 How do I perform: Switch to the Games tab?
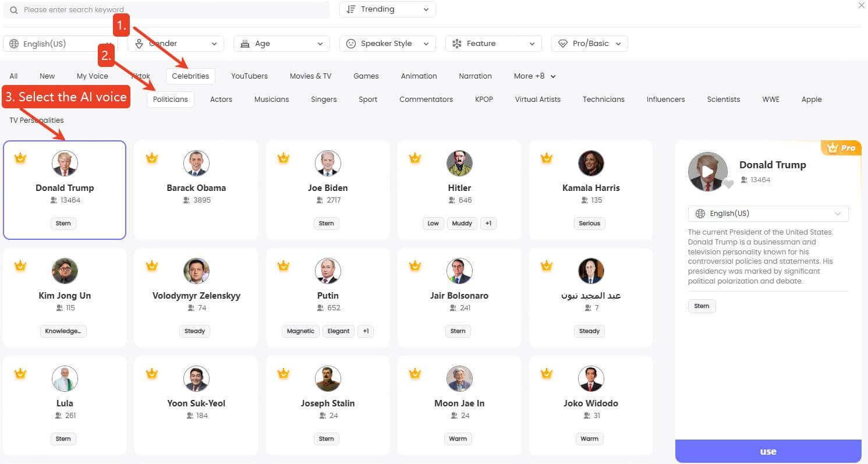[366, 76]
